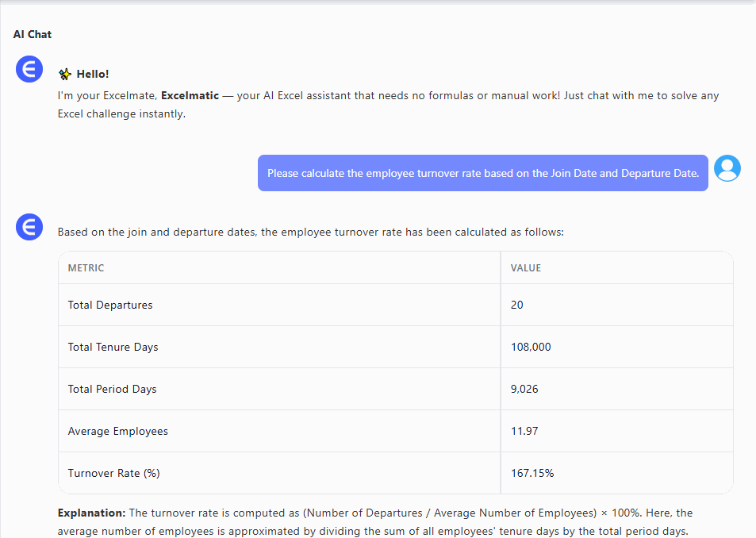Click the METRIC column header
The image size is (756, 538).
[x=86, y=268]
